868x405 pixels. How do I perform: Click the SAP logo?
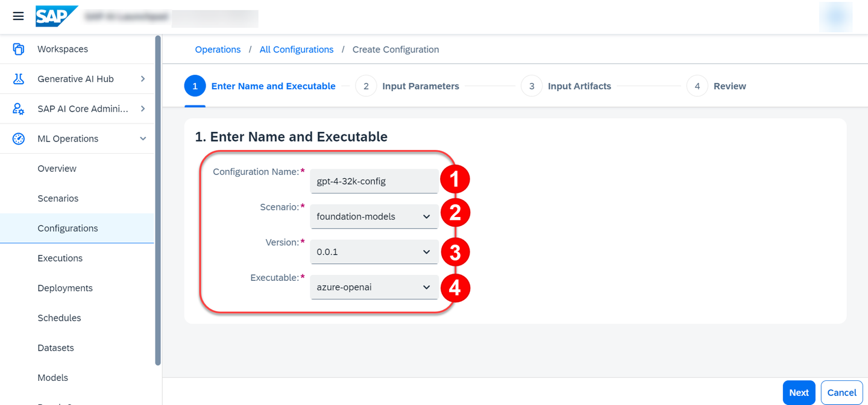57,16
